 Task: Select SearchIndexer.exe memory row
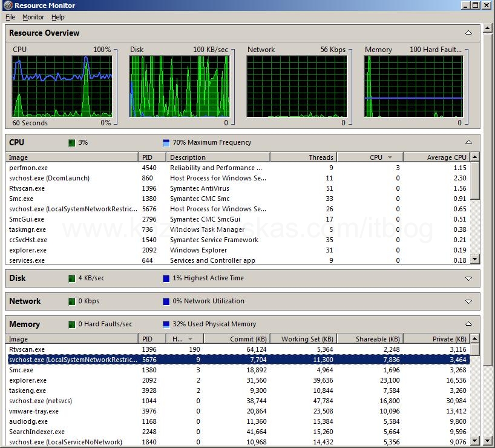tap(238, 432)
